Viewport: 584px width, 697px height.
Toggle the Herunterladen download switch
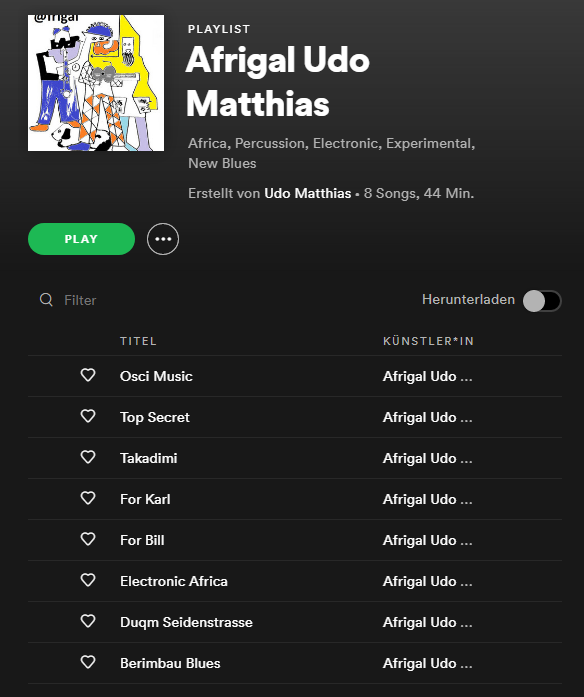(x=542, y=301)
